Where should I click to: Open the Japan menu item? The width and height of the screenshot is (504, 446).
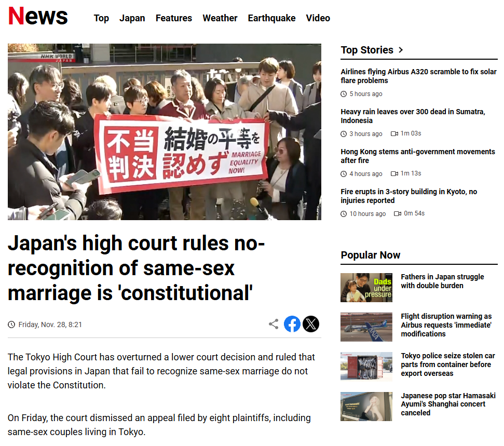pos(132,18)
